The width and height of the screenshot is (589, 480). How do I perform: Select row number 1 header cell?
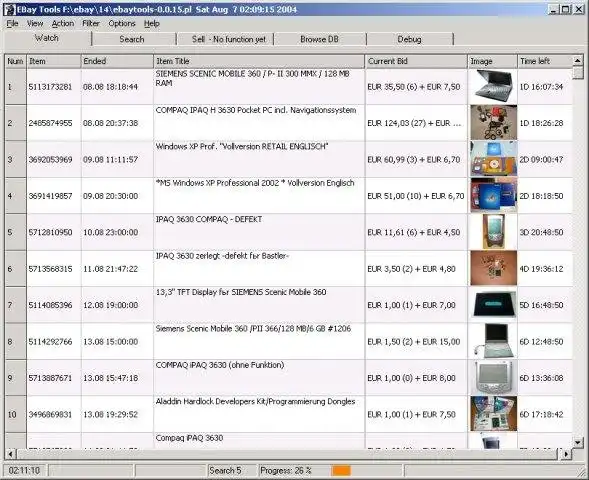tap(15, 87)
